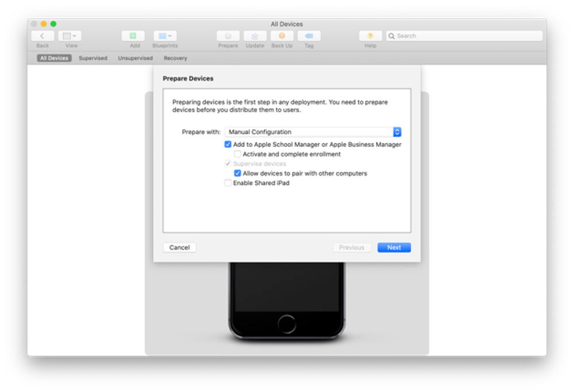Switch to the Supervised tab
574x392 pixels.
point(93,58)
